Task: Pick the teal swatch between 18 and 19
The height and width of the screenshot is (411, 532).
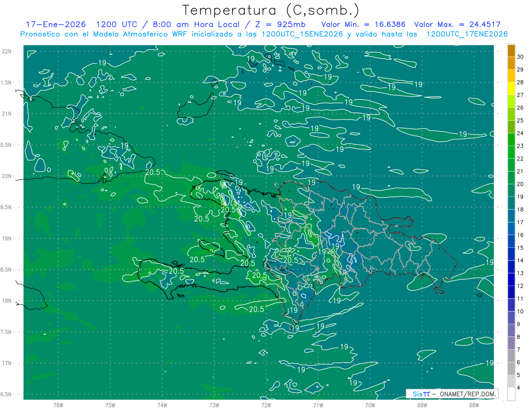Action: coord(512,203)
